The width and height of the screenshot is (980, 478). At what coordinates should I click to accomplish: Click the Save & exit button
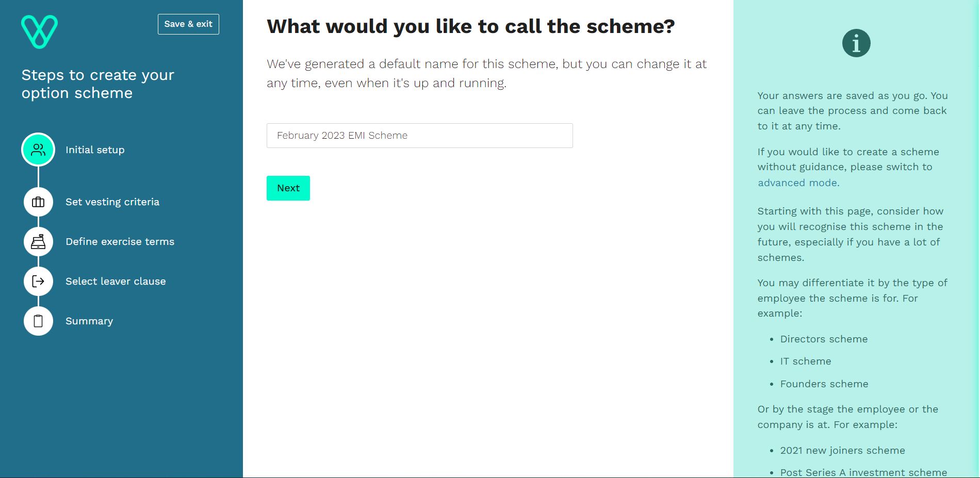188,24
